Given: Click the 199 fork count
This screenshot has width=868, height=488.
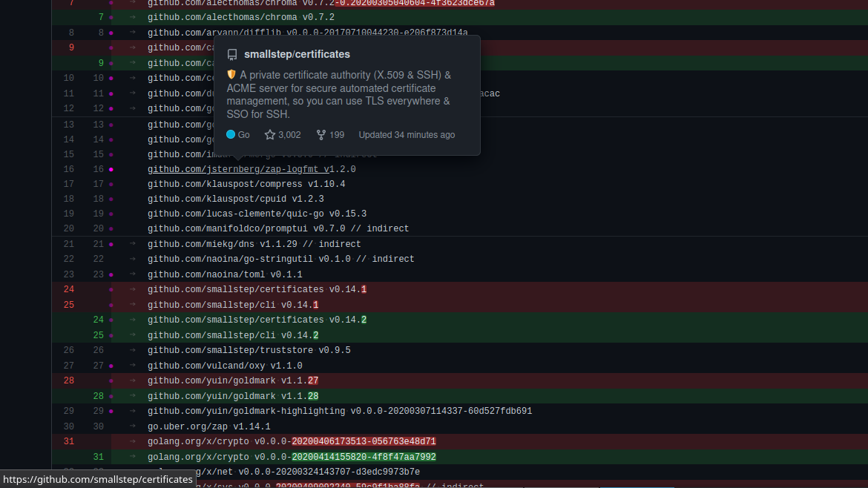Looking at the screenshot, I should [337, 135].
